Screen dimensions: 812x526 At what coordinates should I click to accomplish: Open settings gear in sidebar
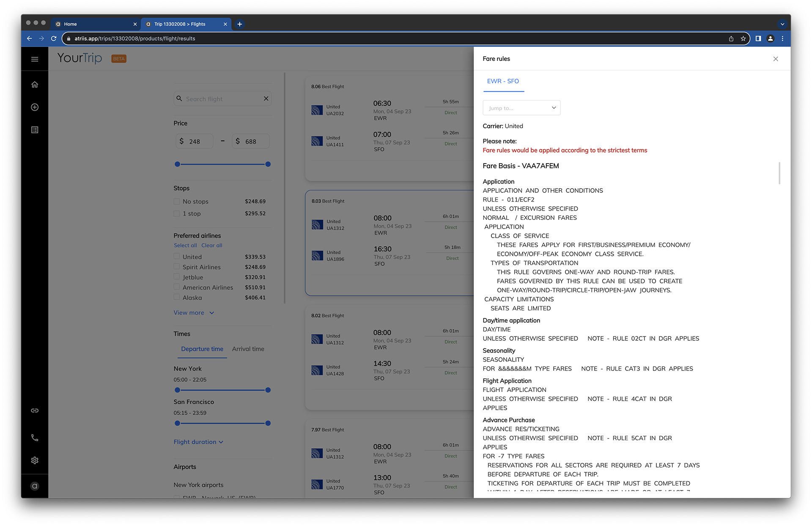(35, 460)
